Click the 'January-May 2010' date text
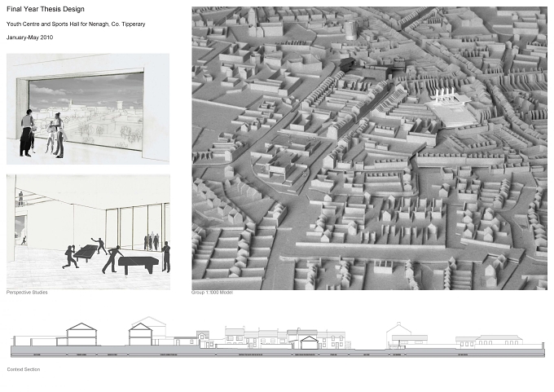The image size is (554, 392). coord(29,37)
